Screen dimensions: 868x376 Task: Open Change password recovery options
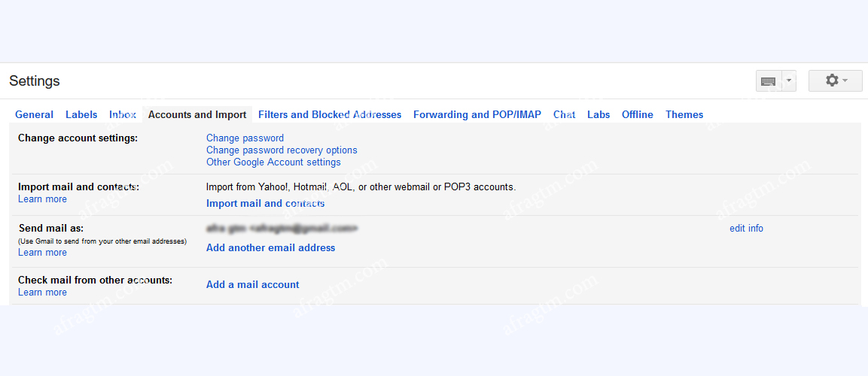tap(282, 150)
